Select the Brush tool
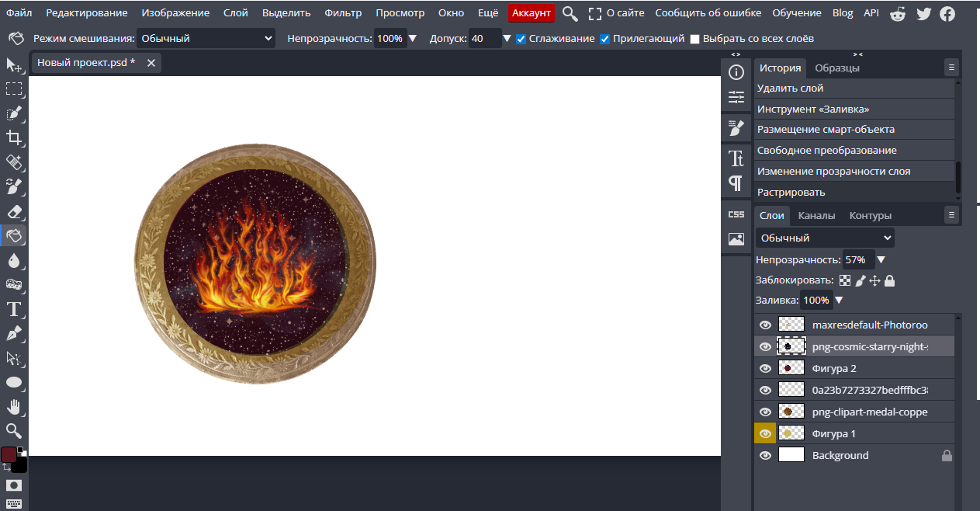Screen dimensions: 980x511 [14, 186]
